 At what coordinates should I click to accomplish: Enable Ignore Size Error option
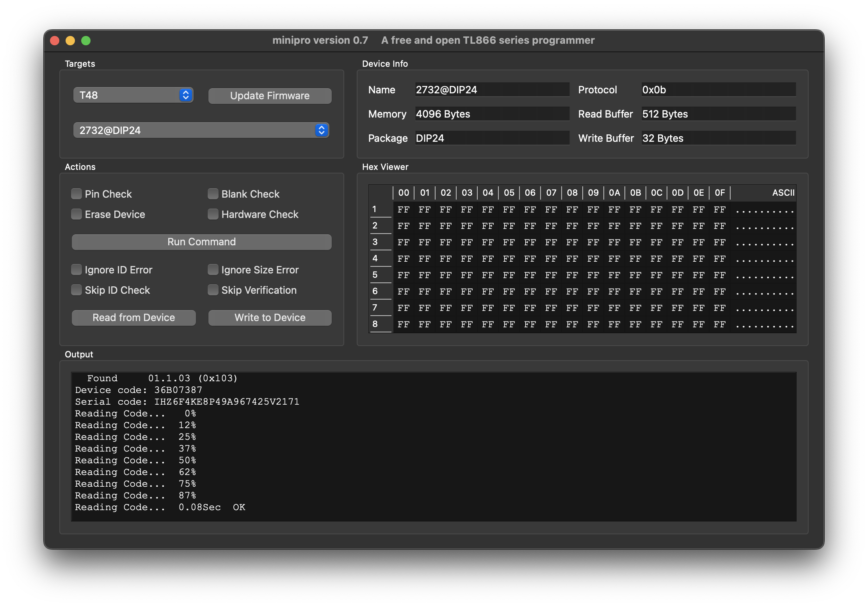click(x=213, y=270)
